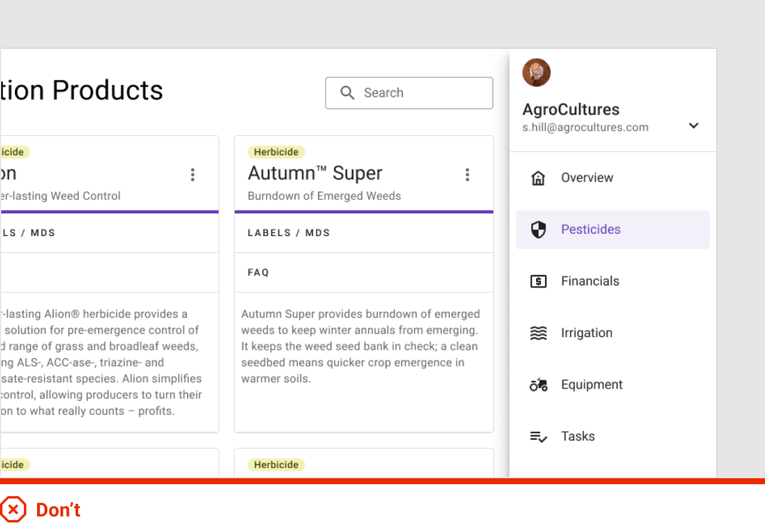The image size is (765, 532).
Task: Click the Equipment tractor icon
Action: click(x=538, y=385)
